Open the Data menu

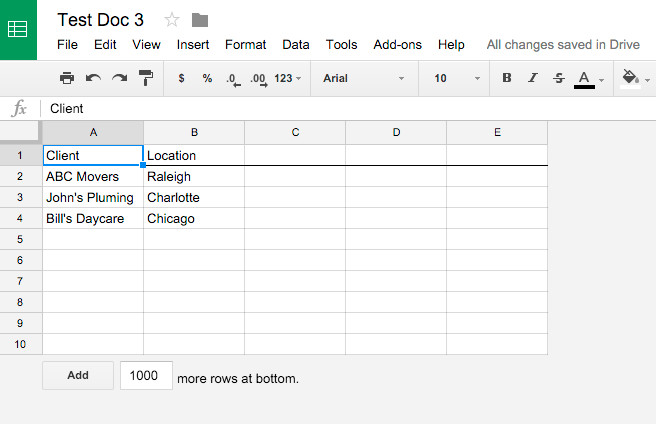(x=296, y=44)
